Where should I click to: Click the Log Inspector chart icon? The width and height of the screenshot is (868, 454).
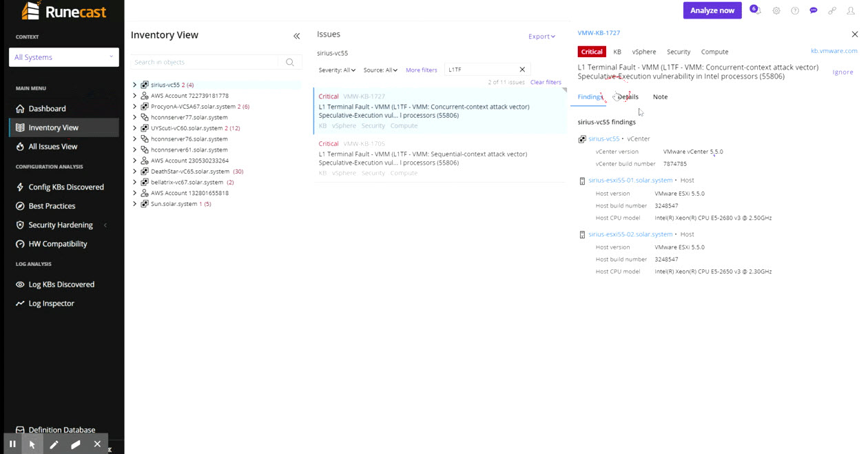click(x=21, y=304)
